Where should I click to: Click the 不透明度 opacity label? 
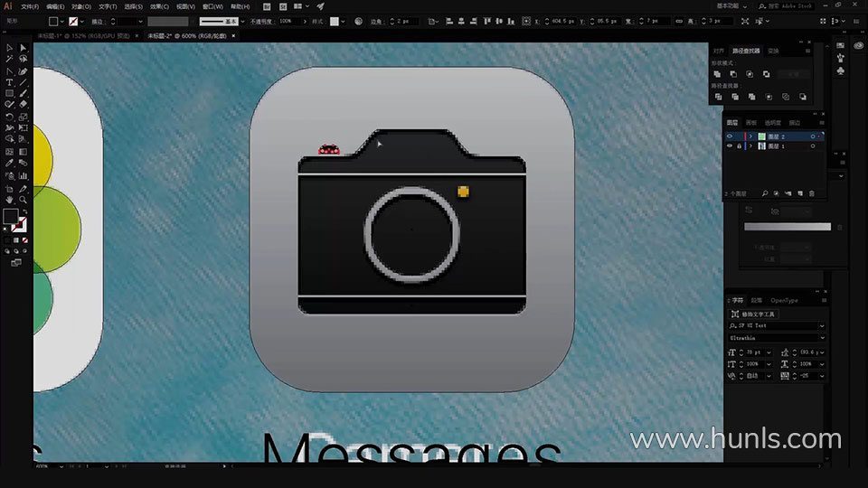click(x=261, y=21)
